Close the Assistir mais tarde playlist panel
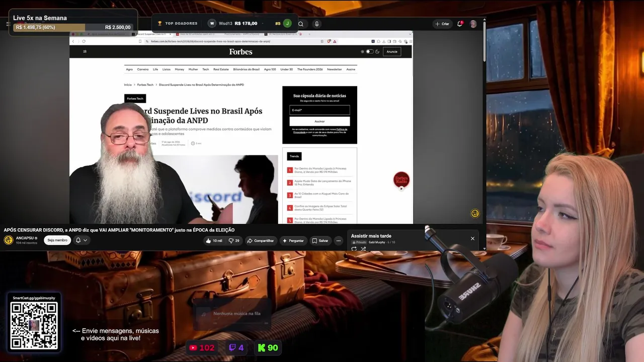The width and height of the screenshot is (644, 362). [472, 238]
